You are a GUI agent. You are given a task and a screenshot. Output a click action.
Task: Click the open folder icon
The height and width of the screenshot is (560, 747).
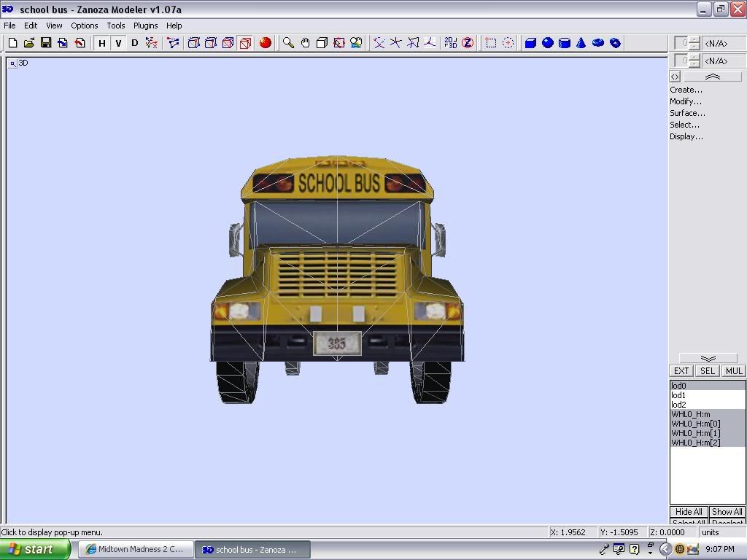pos(29,43)
